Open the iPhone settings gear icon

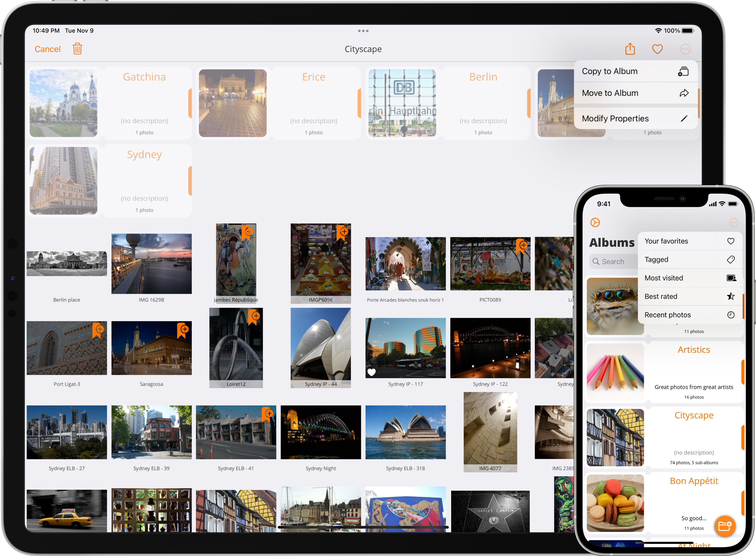[x=595, y=222]
